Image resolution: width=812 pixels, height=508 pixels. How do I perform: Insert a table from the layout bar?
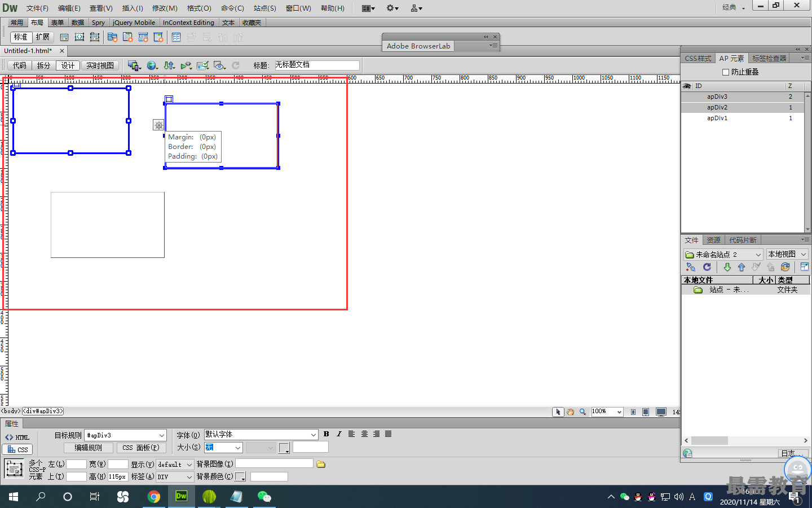coord(176,37)
